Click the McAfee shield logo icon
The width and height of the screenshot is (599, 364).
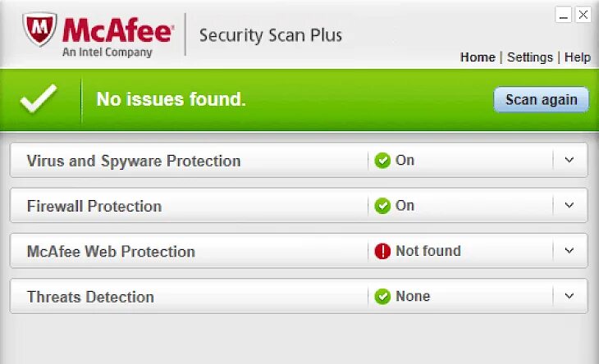(39, 30)
